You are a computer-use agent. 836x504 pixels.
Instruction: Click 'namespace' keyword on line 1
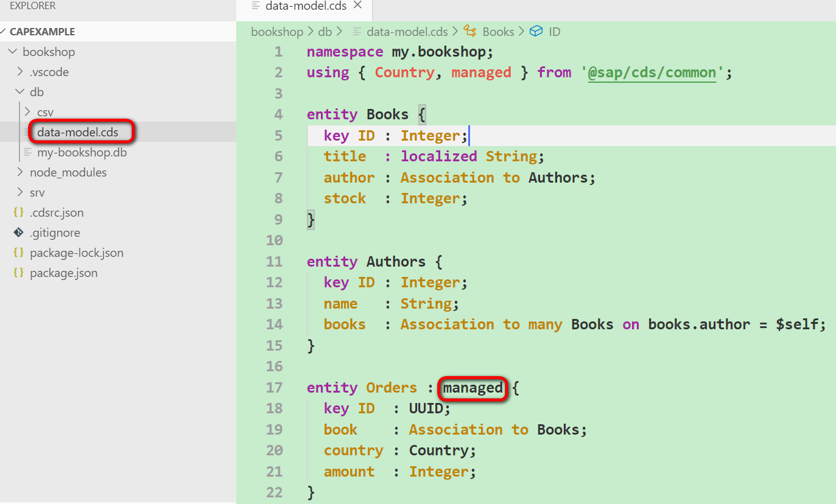345,52
